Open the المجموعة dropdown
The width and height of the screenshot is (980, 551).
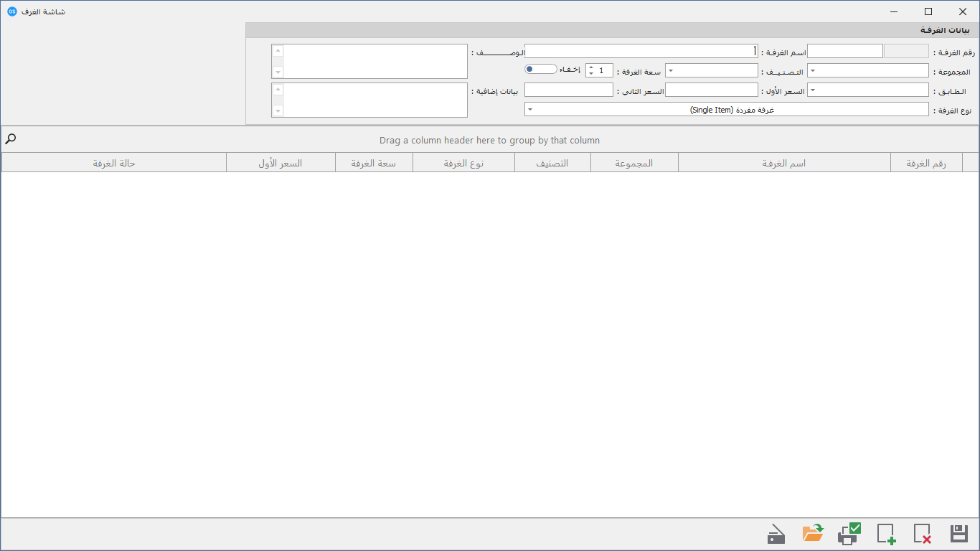click(x=813, y=71)
